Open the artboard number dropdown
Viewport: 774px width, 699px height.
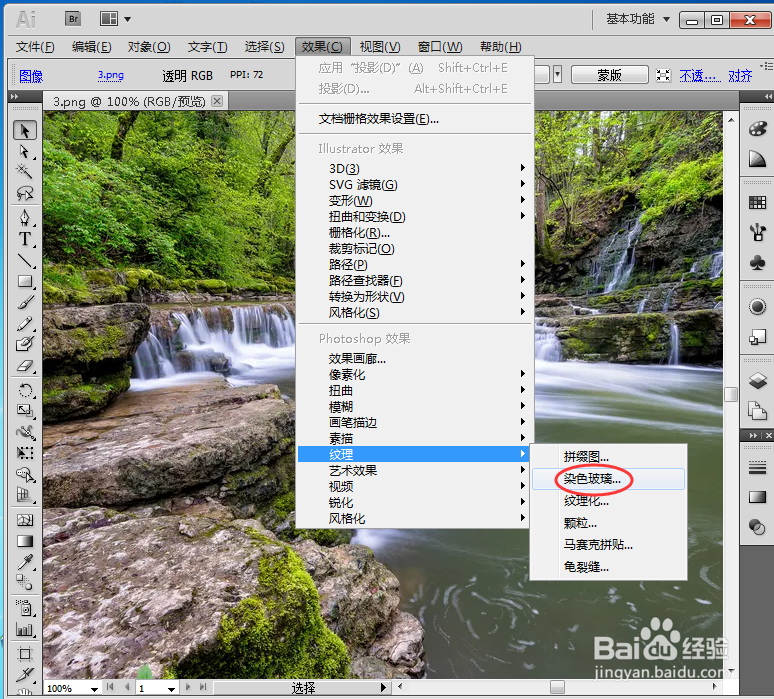pos(171,689)
